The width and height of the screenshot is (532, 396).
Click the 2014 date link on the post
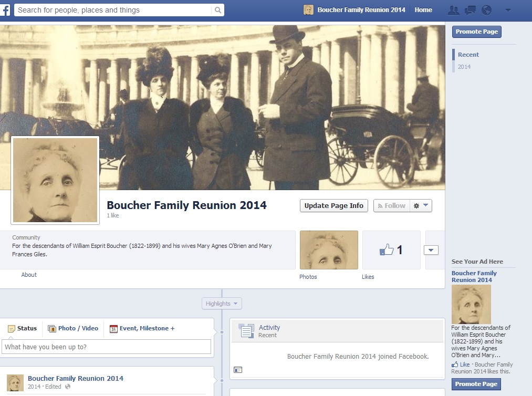click(34, 387)
